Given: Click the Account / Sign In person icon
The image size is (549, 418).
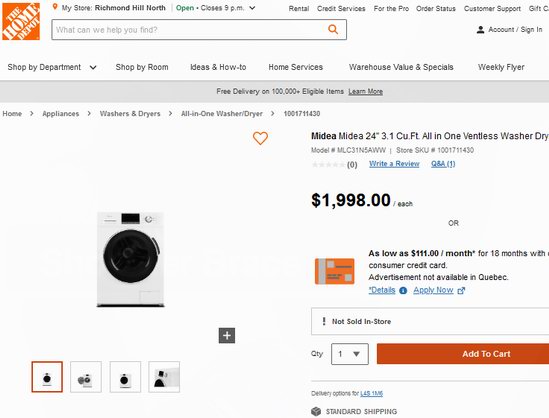Looking at the screenshot, I should (x=480, y=30).
